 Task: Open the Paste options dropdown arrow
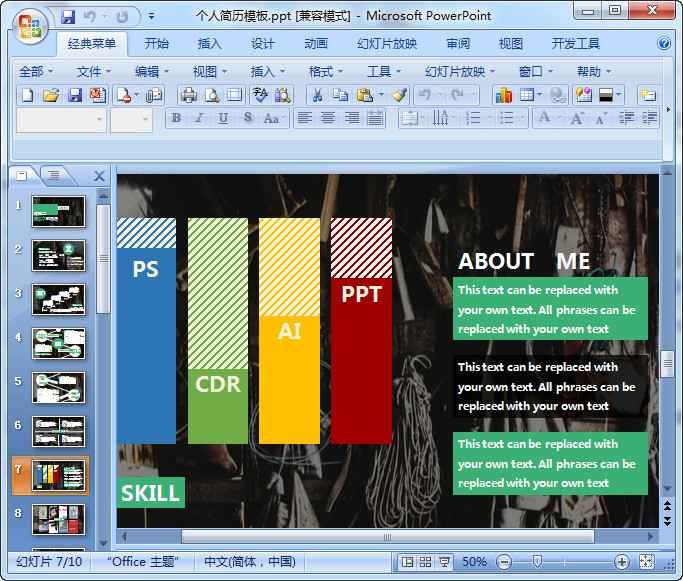point(382,95)
